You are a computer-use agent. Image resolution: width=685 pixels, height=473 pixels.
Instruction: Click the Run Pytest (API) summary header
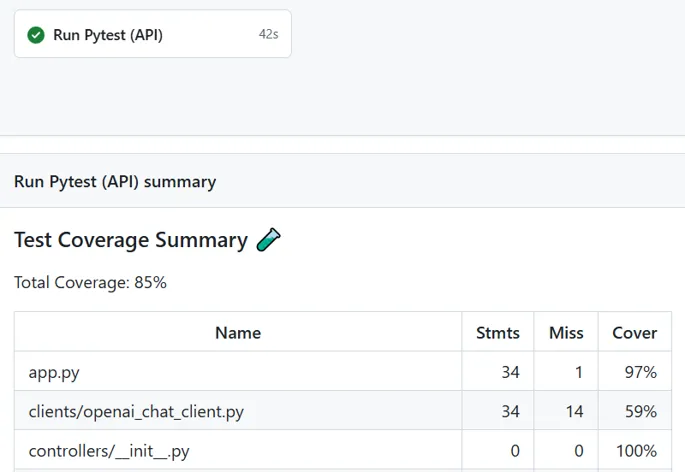[115, 182]
